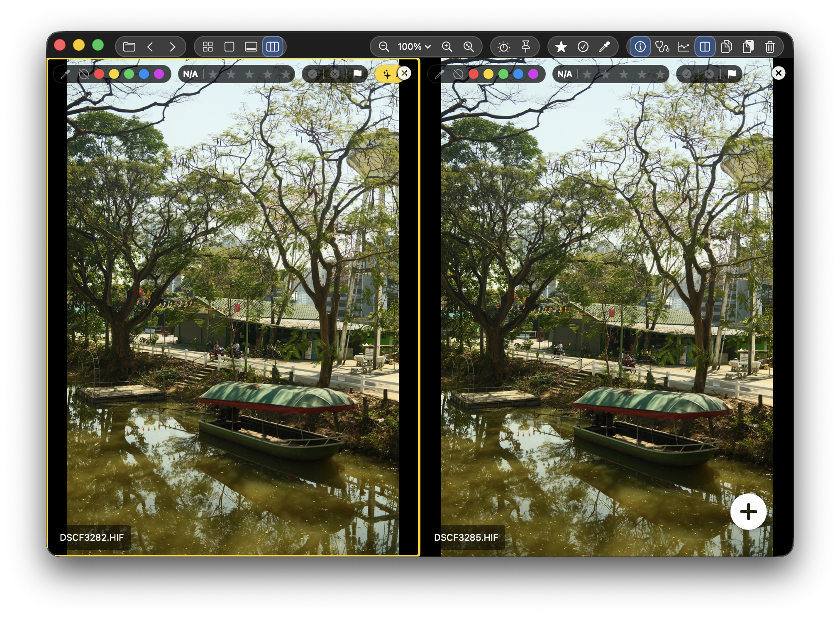Click the copy settings icon
This screenshot has height=618, width=840.
tap(726, 47)
